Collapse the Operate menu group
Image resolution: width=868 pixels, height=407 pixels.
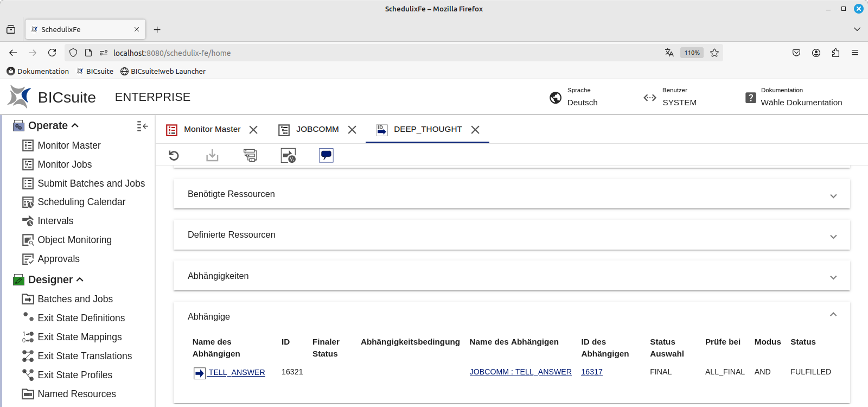pos(75,125)
